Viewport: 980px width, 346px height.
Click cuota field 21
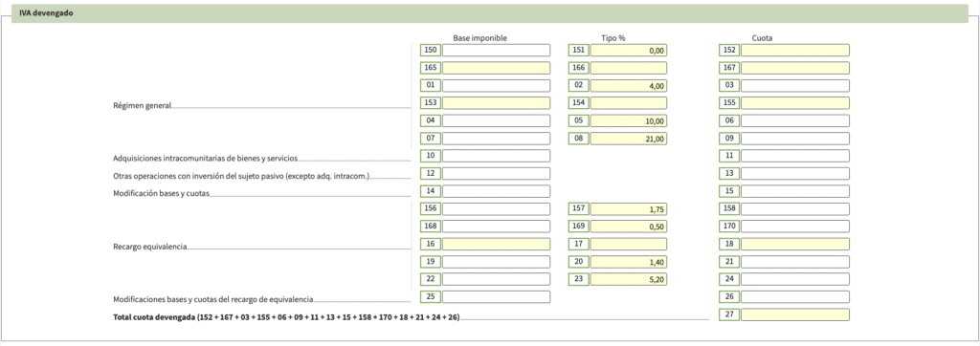795,262
